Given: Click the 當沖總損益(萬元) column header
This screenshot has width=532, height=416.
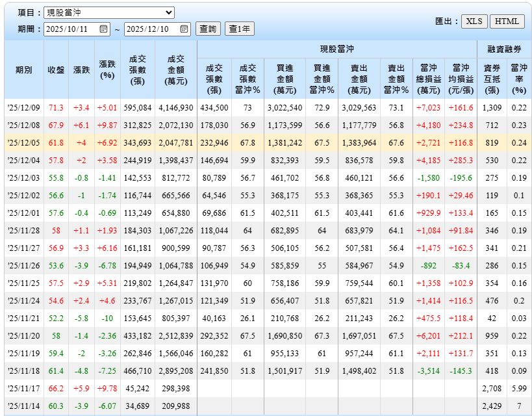Looking at the screenshot, I should 429,78.
